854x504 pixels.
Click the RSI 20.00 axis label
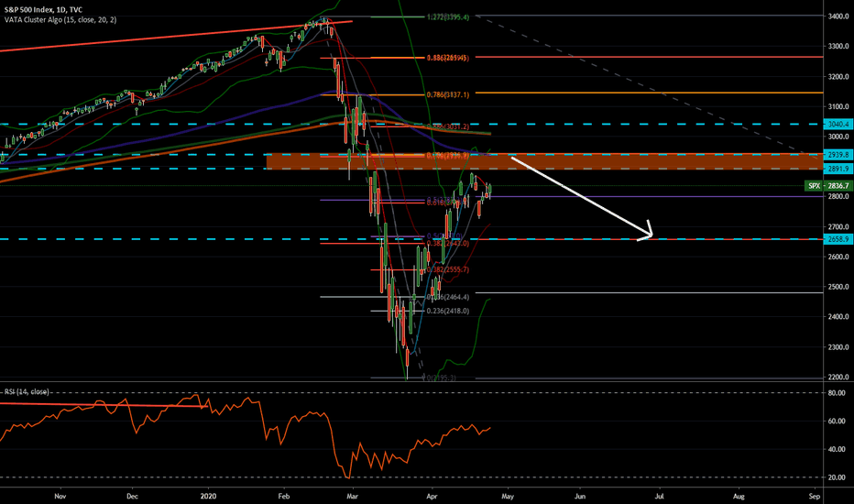tap(838, 477)
